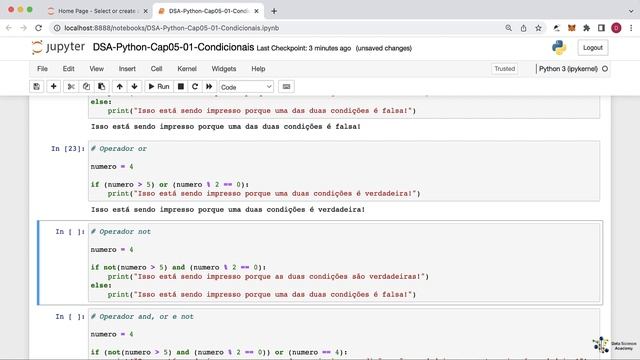Open the File menu
The height and width of the screenshot is (360, 640).
click(x=42, y=69)
